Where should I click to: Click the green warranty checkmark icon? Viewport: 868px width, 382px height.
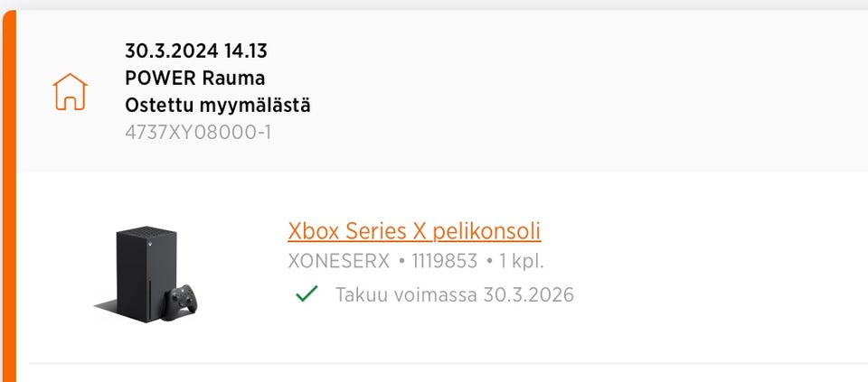pos(307,294)
